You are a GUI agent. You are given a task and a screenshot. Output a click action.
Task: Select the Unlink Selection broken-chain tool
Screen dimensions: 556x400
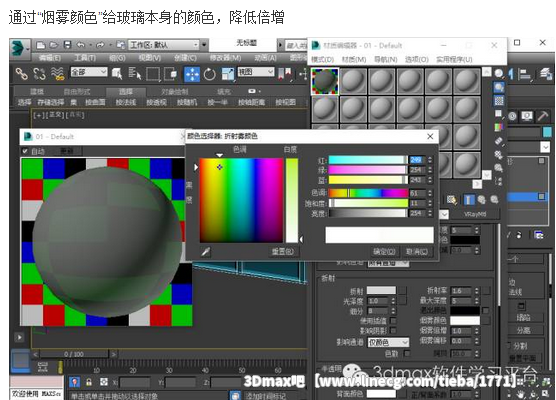pos(39,74)
